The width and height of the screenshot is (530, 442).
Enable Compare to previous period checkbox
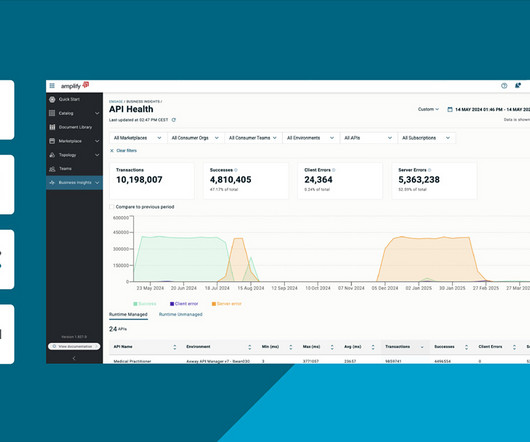(112, 207)
